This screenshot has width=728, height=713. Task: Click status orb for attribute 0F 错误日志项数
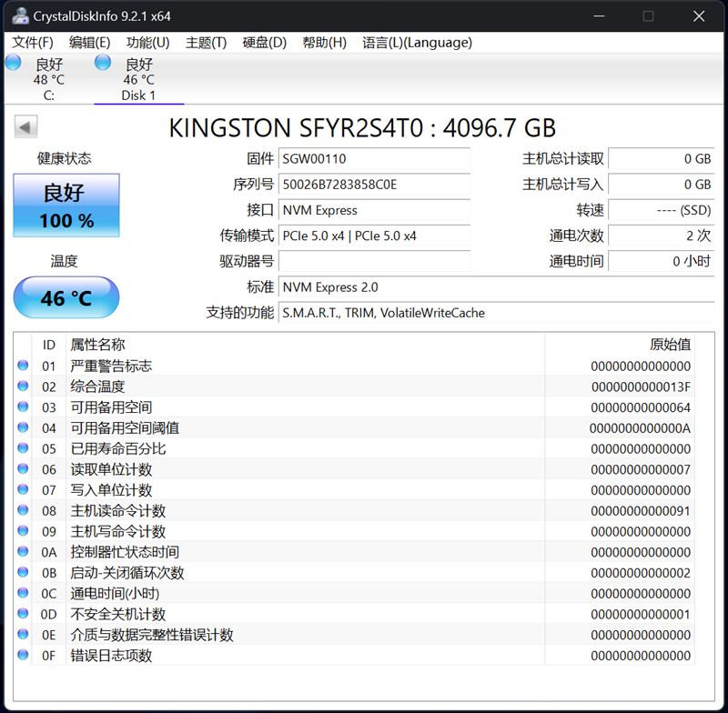24,655
